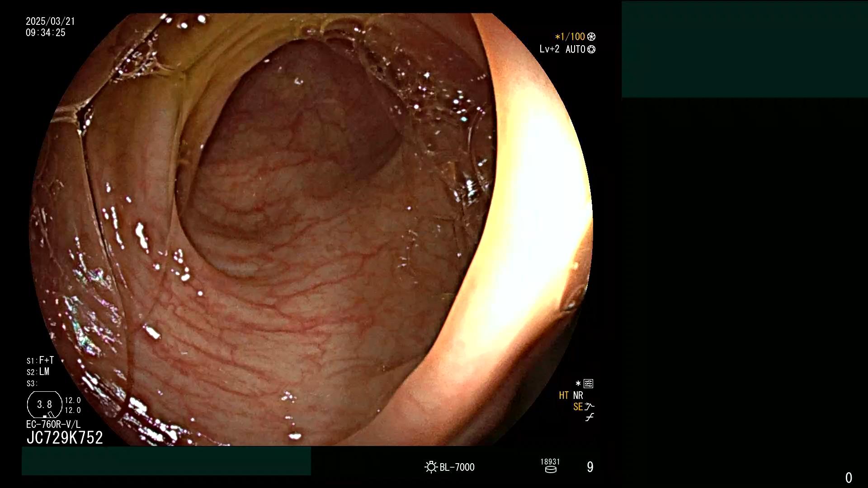
Task: Click the BL-7000 light source label
Action: click(457, 467)
